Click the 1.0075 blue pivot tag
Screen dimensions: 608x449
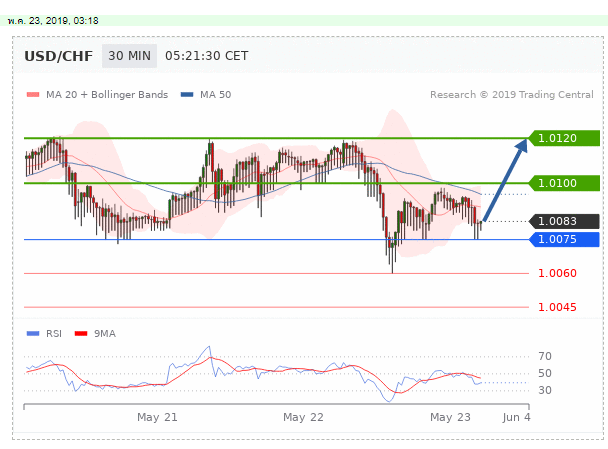pos(564,240)
